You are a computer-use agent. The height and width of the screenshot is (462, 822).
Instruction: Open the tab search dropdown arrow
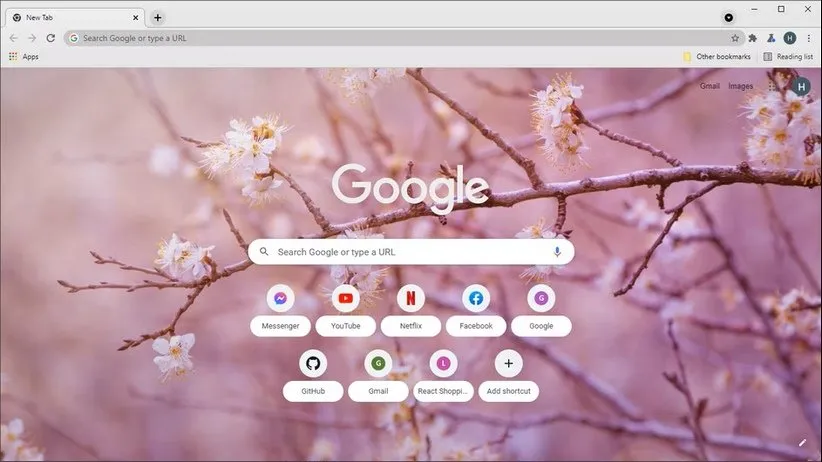tap(728, 17)
